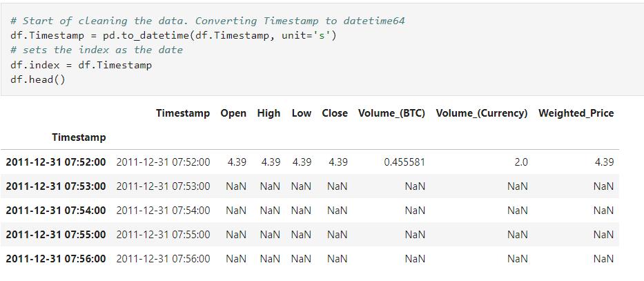
Task: Select index row 2011-12-31 07:52:00
Action: point(56,162)
